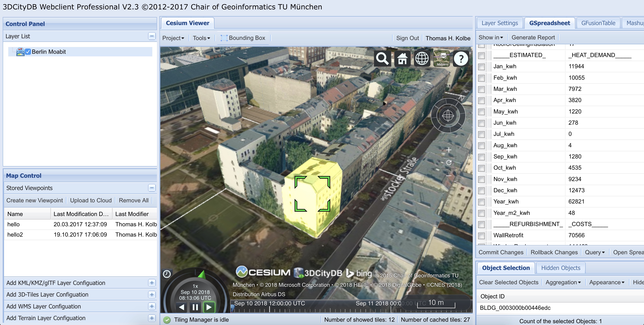Open the Show in dropdown

(491, 38)
